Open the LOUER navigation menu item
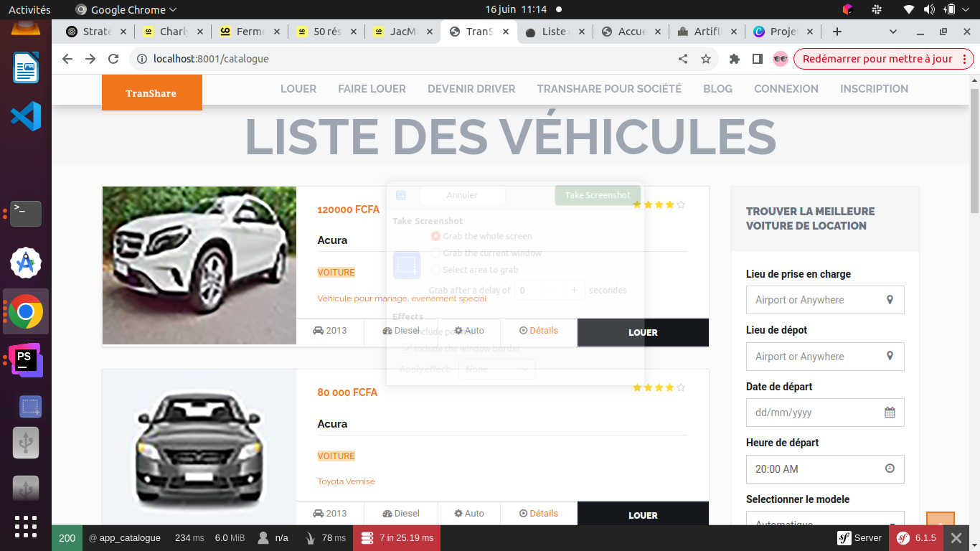 pos(298,89)
